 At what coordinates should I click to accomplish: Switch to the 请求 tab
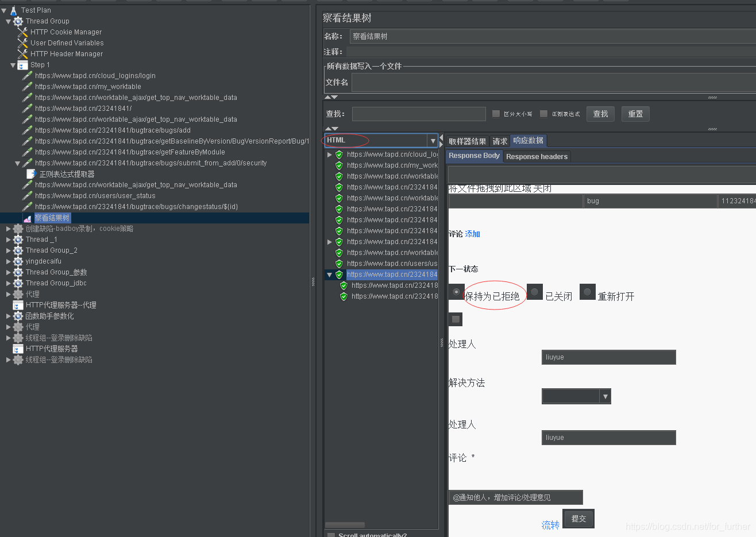click(500, 141)
